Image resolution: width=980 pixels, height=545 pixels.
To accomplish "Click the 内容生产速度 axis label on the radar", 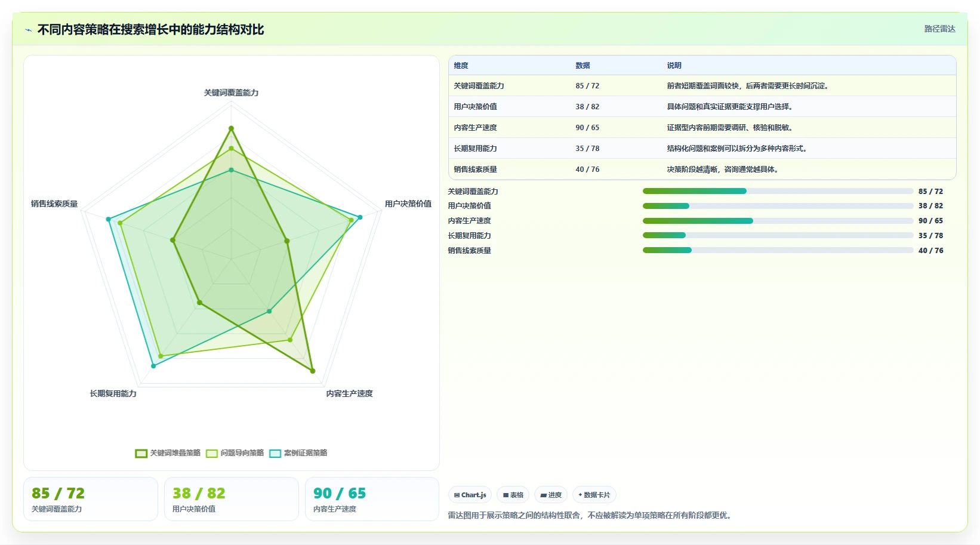I will pyautogui.click(x=349, y=393).
